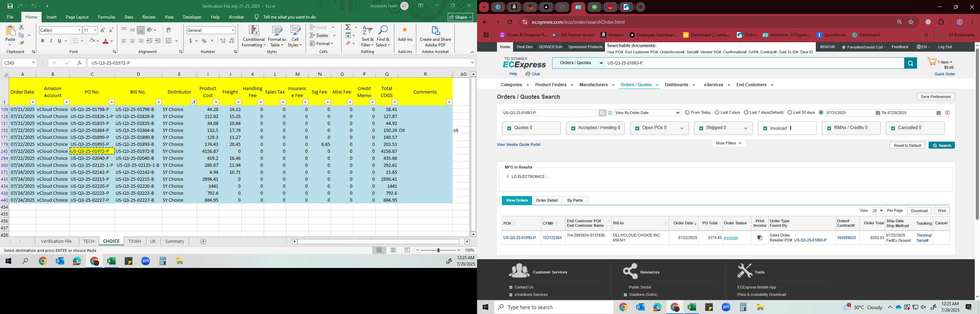Click the Bold button in Excel ribbon
Image resolution: width=980 pixels, height=314 pixels.
[43, 41]
